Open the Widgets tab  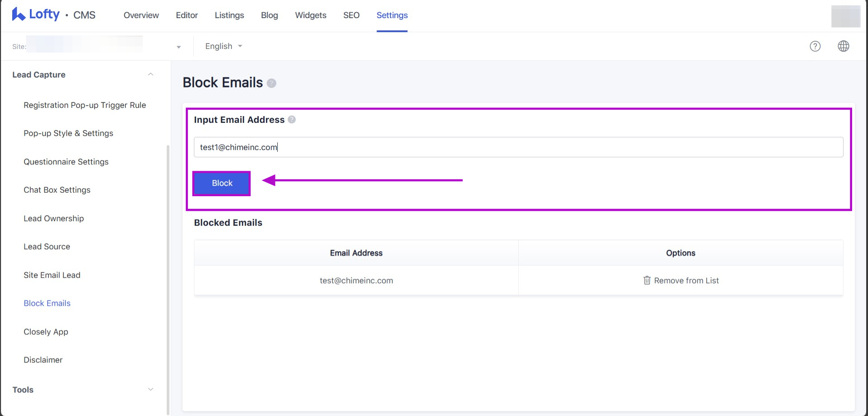(310, 15)
